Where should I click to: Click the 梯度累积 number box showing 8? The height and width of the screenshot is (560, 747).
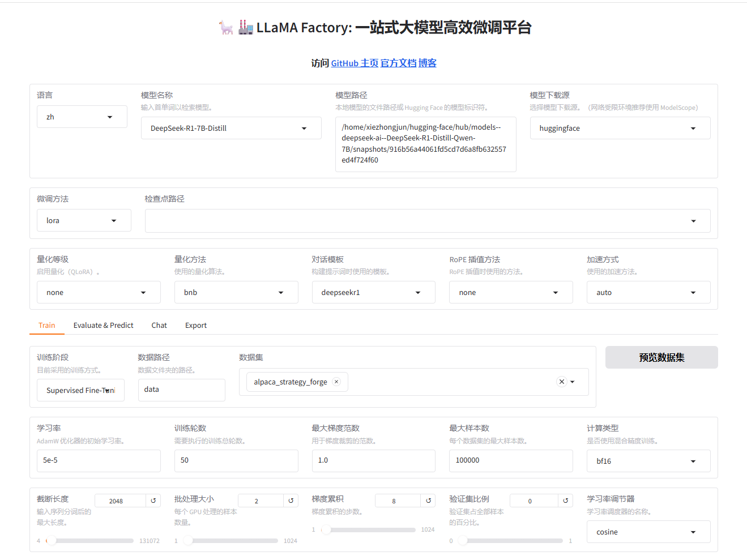pos(398,501)
